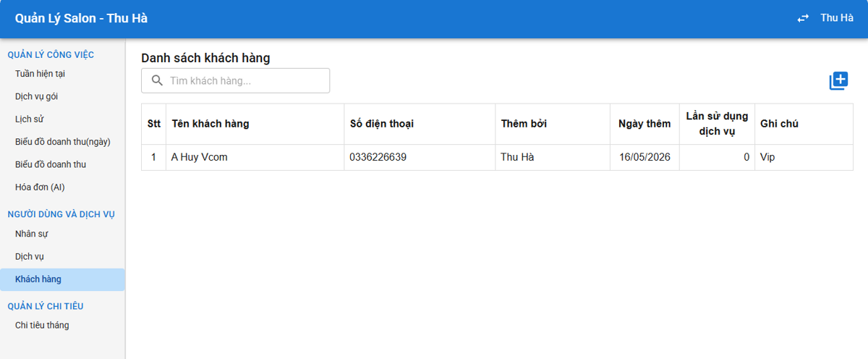868x359 pixels.
Task: Open Chi tiêu tháng page
Action: click(x=62, y=325)
